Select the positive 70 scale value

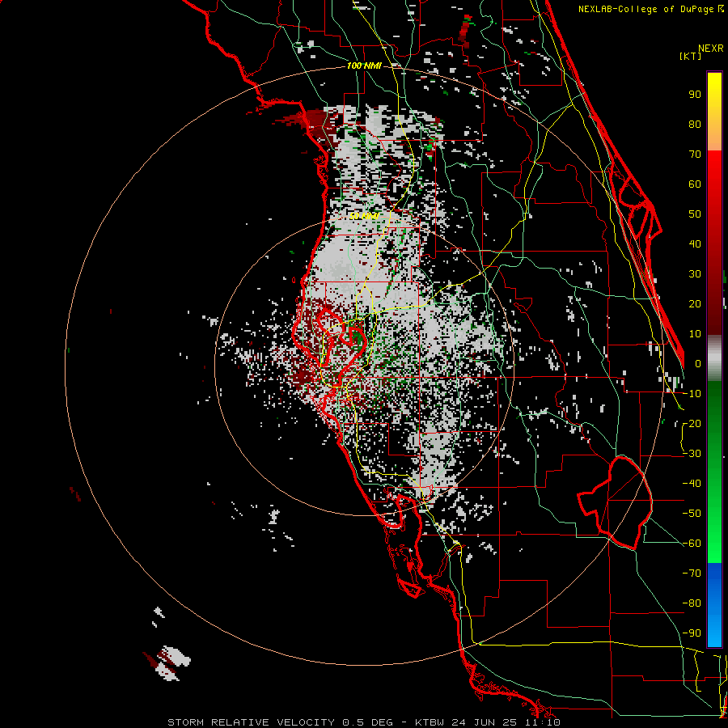coord(695,154)
